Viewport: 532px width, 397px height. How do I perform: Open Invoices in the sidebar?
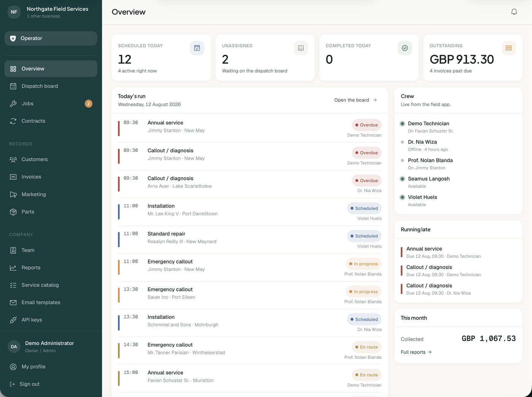click(51, 177)
